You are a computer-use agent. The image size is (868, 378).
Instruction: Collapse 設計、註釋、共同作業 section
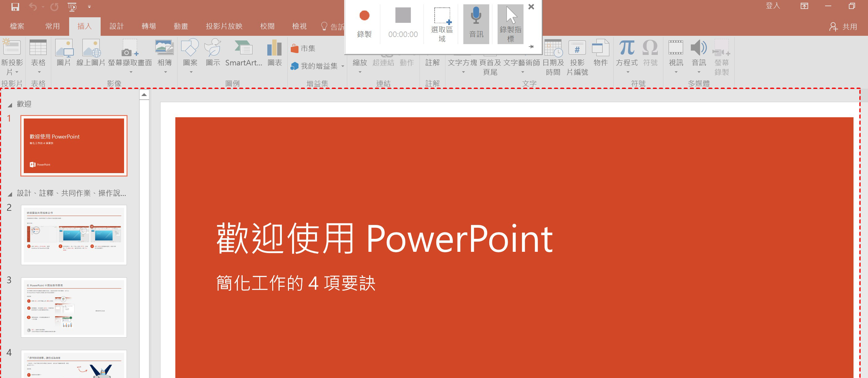10,194
